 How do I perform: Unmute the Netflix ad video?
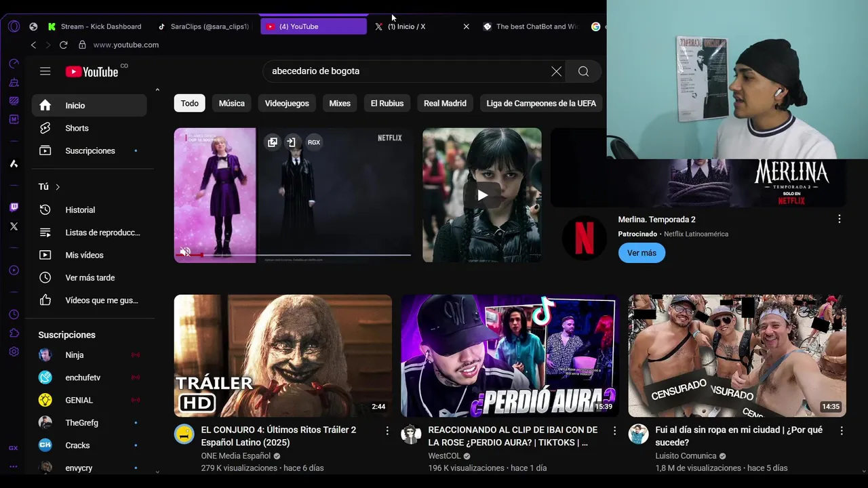tap(185, 252)
